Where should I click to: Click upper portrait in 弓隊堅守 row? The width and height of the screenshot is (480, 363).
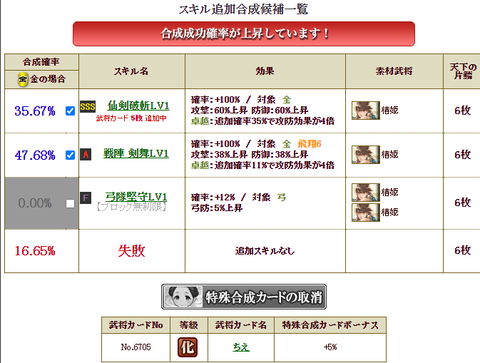366,192
